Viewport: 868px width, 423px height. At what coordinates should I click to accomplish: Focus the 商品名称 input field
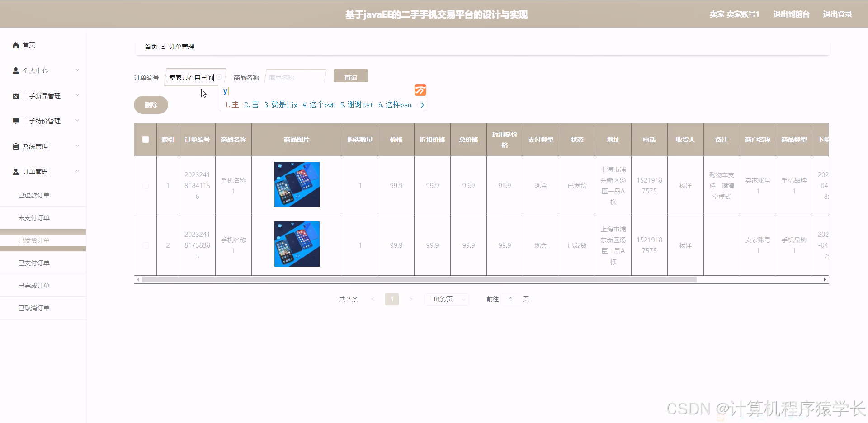[295, 77]
